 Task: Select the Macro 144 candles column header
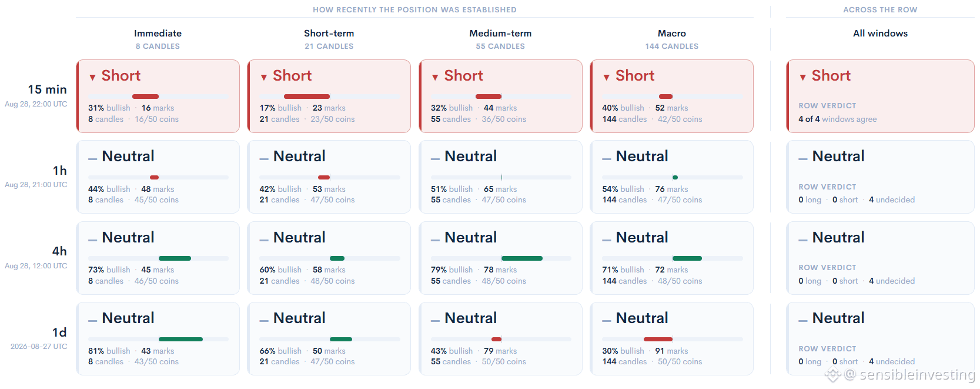[672, 39]
